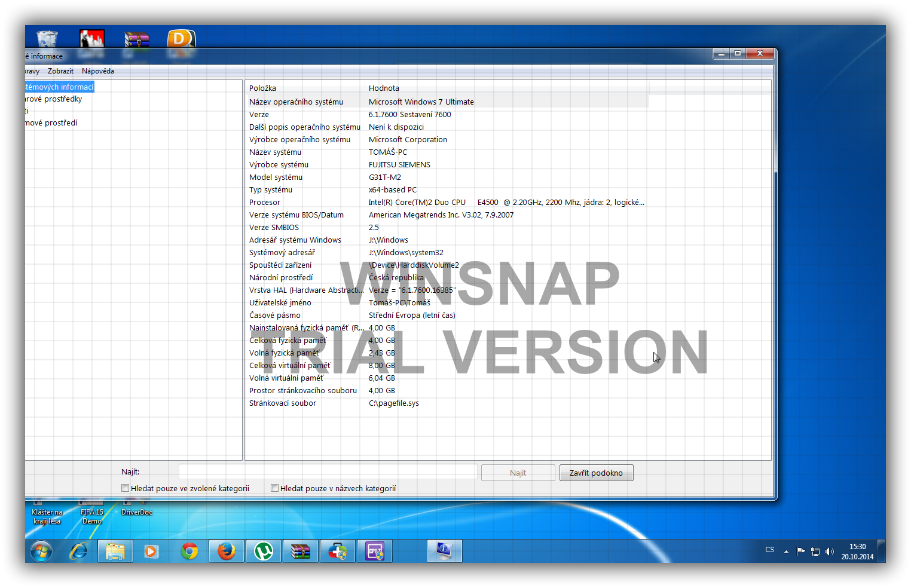
Task: Click the WinRAR desktop icon
Action: pos(137,39)
